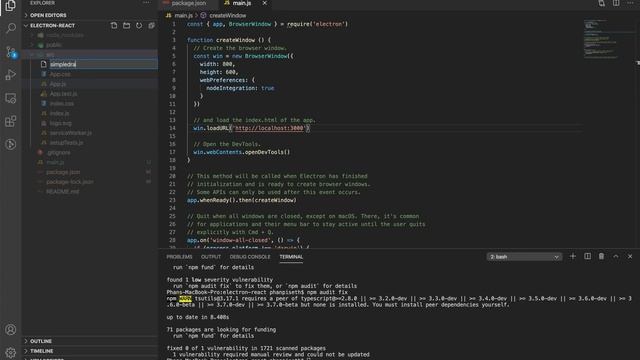
Task: Open the Accounts icon
Action: [x=11, y=329]
